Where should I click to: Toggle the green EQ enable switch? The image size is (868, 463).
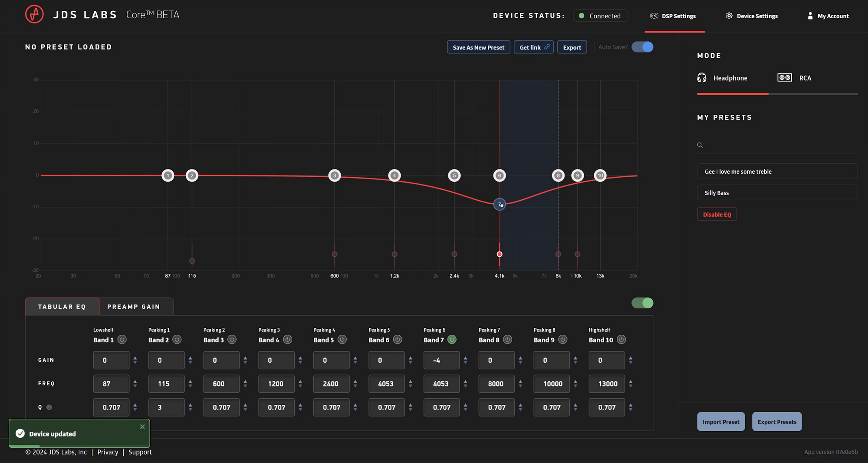coord(642,303)
